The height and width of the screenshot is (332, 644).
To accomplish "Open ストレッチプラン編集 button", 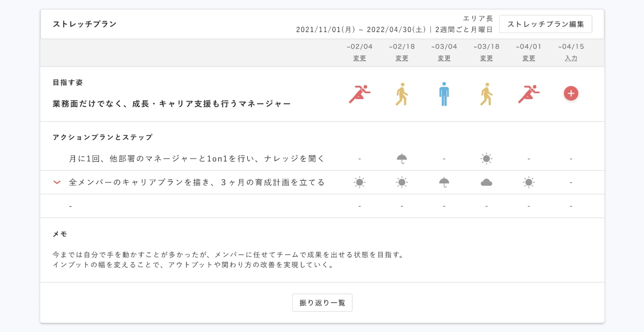I will pos(545,24).
